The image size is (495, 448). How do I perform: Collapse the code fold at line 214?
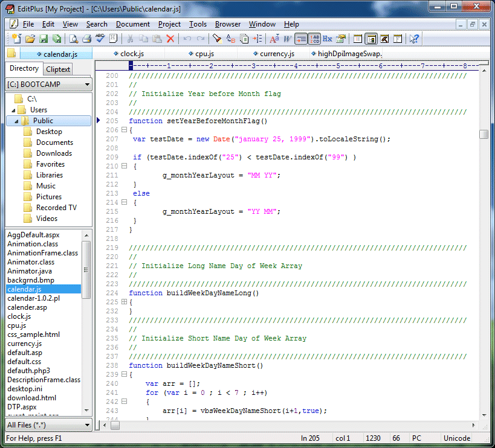(x=124, y=202)
